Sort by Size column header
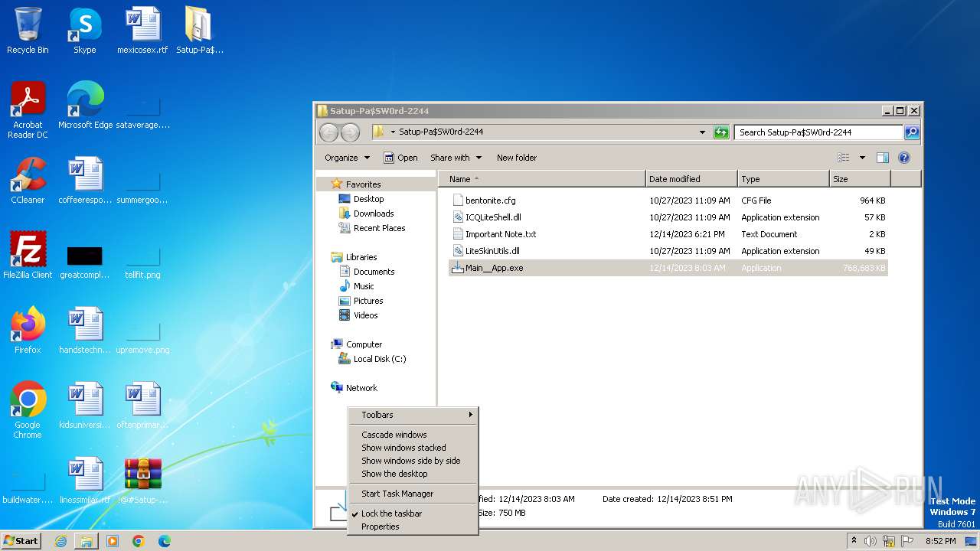 click(x=860, y=179)
